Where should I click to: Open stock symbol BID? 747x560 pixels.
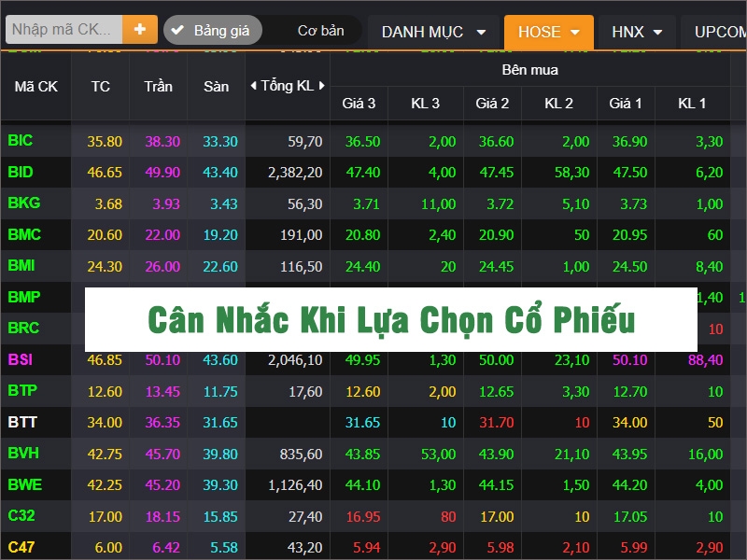click(21, 172)
